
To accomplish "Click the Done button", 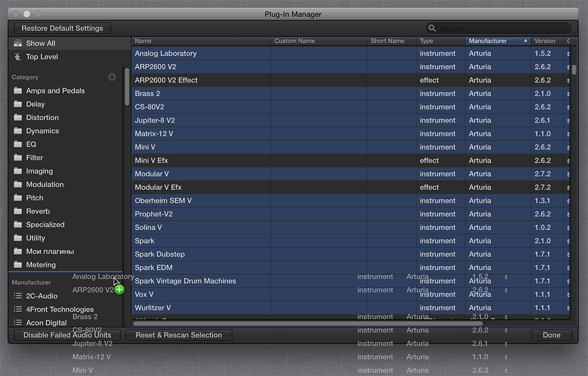I will [552, 335].
